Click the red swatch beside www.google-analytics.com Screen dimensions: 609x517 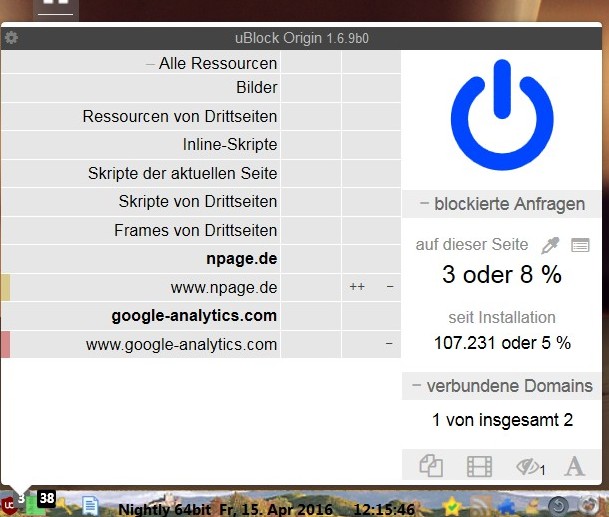[5, 345]
